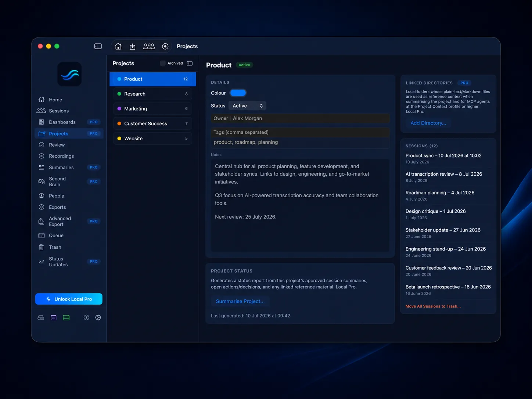Click the PRO badge in Linked Directories

pyautogui.click(x=464, y=83)
